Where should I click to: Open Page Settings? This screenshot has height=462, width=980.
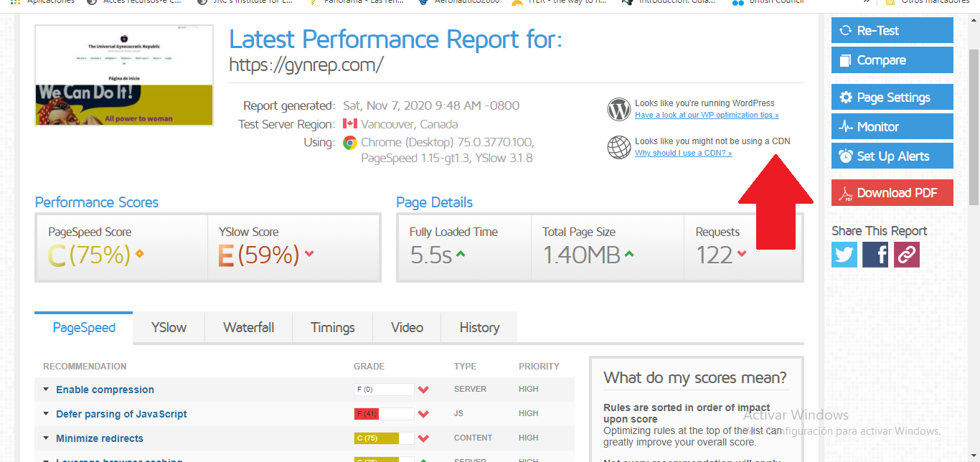click(x=892, y=97)
